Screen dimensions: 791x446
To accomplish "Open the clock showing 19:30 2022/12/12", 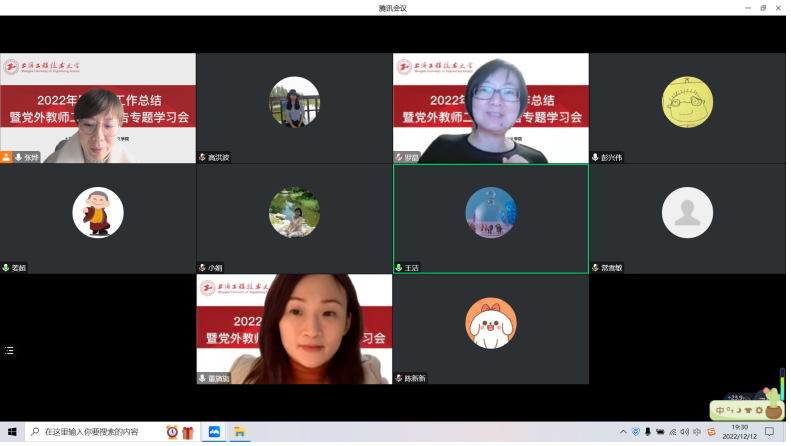I will click(x=739, y=432).
